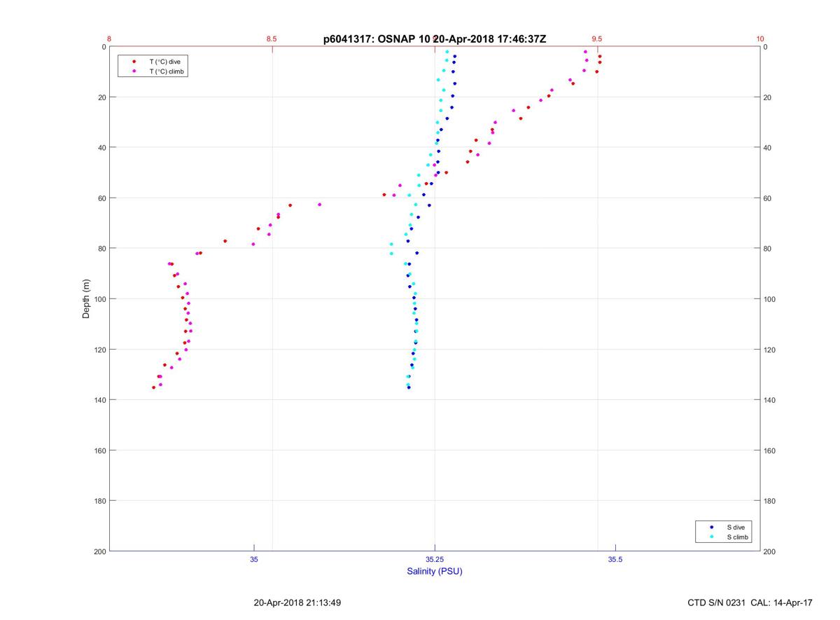Screen dimensions: 840x620
Task: Click the '200' tick on the left depth axis
Action: pyautogui.click(x=99, y=551)
